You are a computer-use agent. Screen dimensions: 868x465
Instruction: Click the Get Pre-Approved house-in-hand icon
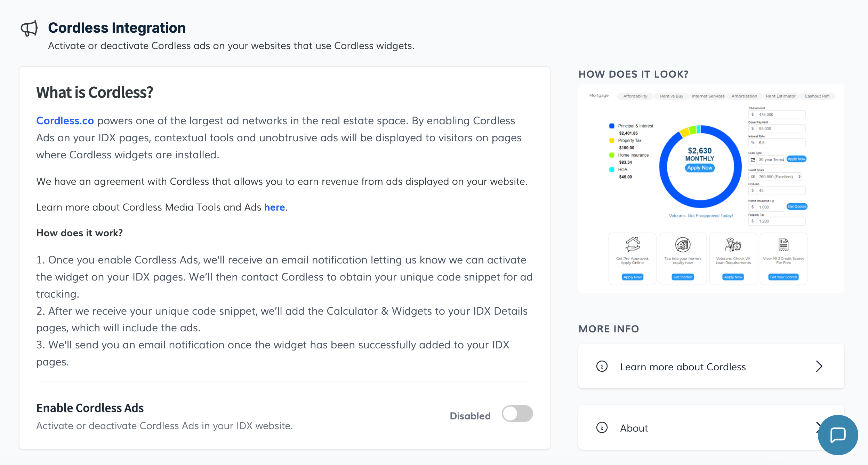(x=632, y=244)
